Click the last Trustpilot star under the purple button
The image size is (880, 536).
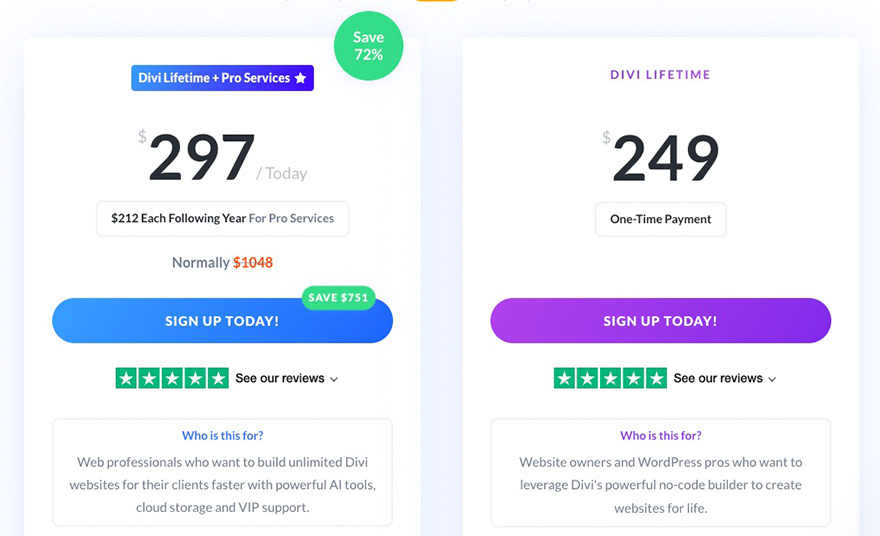(x=656, y=378)
